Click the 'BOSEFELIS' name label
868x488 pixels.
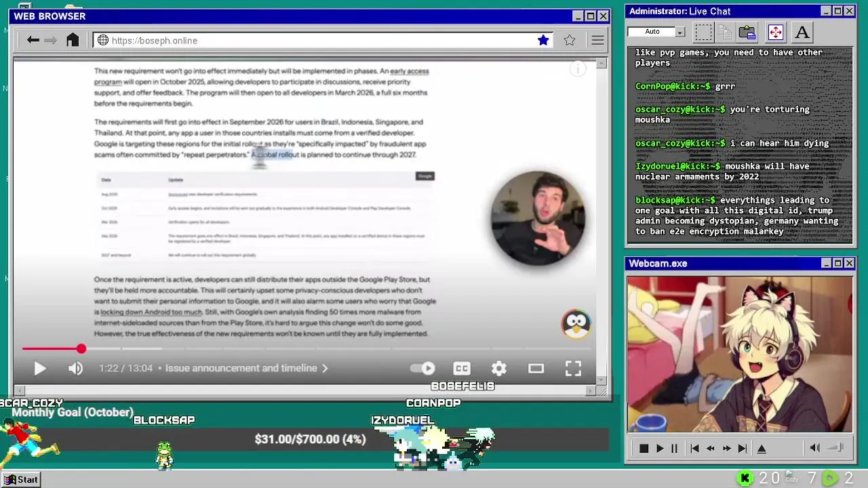(x=462, y=386)
